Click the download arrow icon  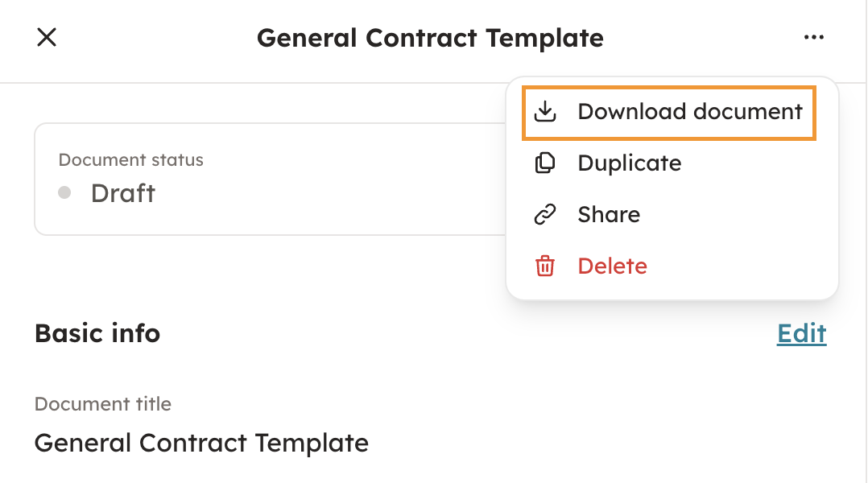(x=546, y=111)
